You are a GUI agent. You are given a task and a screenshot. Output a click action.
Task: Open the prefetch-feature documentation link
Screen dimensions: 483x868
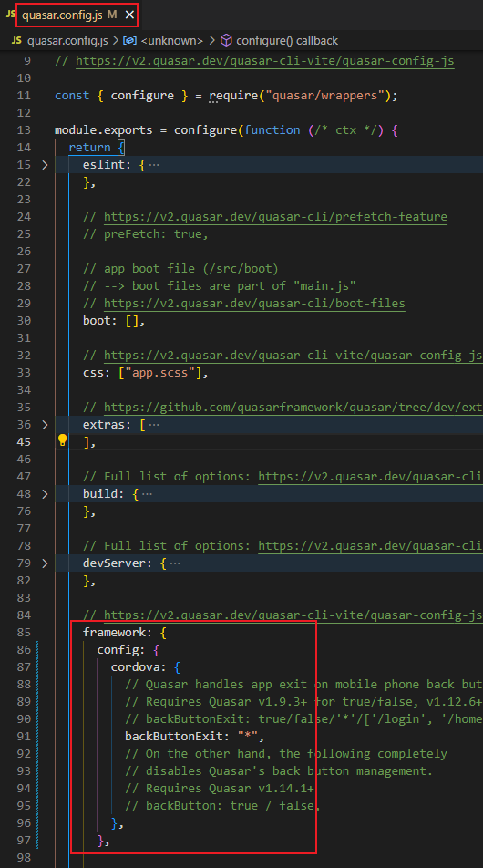(x=275, y=216)
